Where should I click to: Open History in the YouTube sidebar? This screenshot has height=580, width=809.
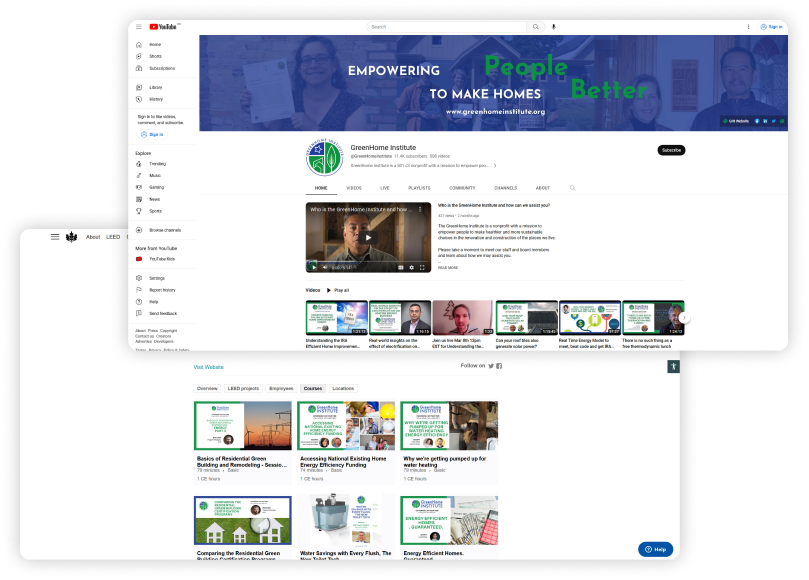(150, 99)
